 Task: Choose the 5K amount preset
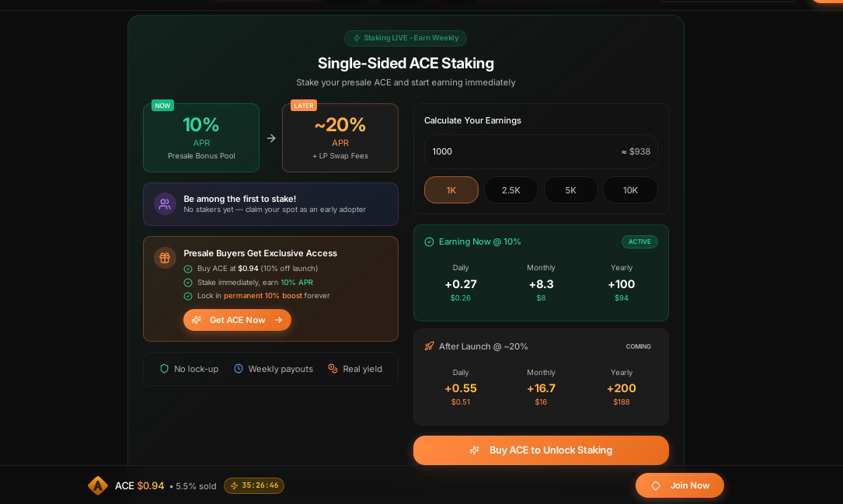571,190
